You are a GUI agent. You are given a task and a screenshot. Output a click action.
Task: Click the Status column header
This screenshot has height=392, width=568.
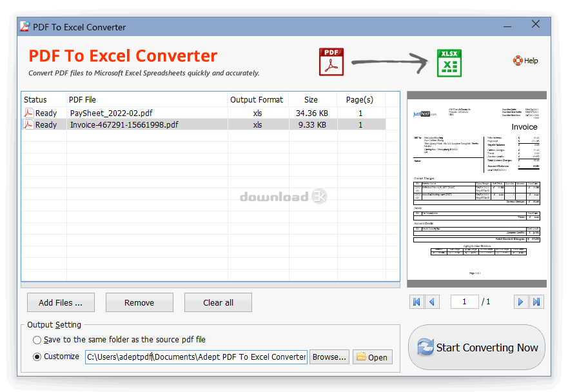click(43, 100)
